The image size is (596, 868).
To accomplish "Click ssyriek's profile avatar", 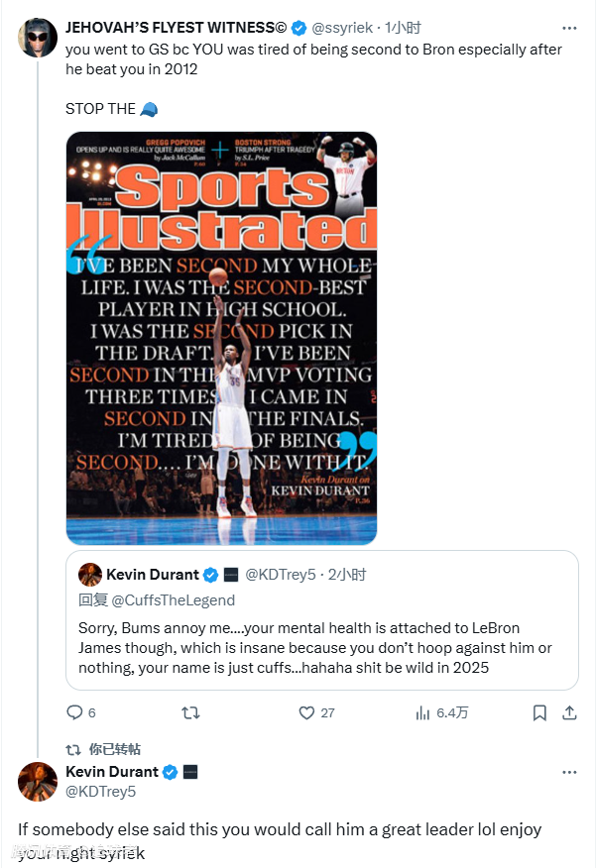I will click(38, 38).
